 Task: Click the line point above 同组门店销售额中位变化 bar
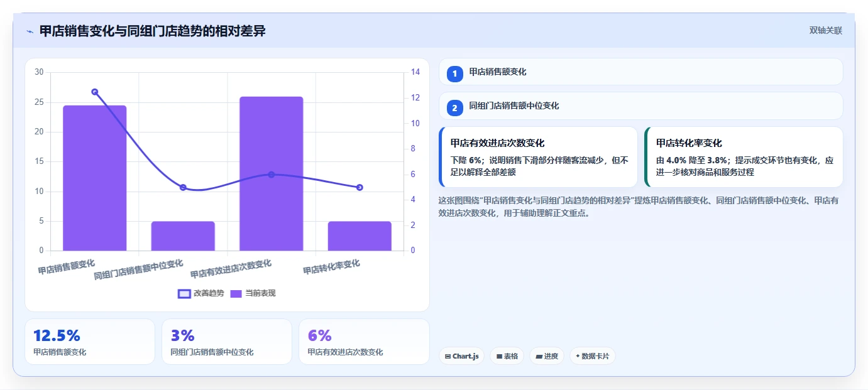click(x=183, y=187)
